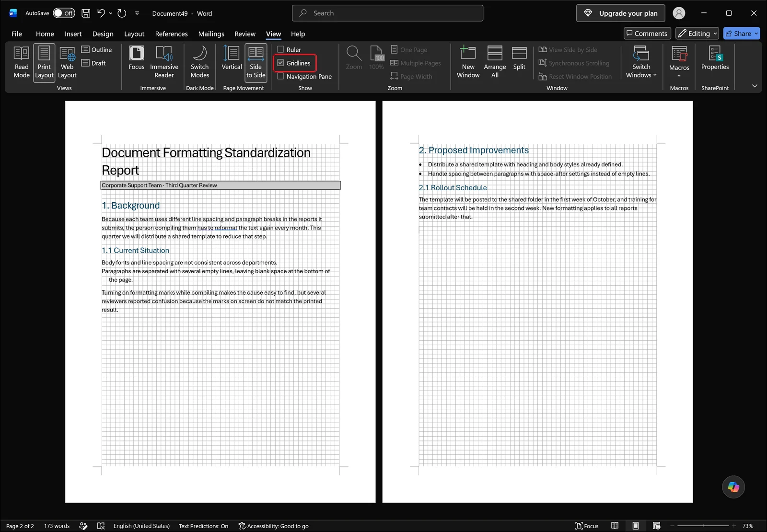Click zoom out minus button

click(x=673, y=526)
